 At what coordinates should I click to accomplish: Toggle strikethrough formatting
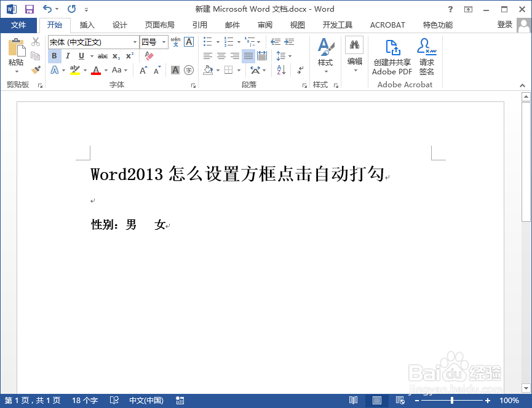[x=103, y=57]
